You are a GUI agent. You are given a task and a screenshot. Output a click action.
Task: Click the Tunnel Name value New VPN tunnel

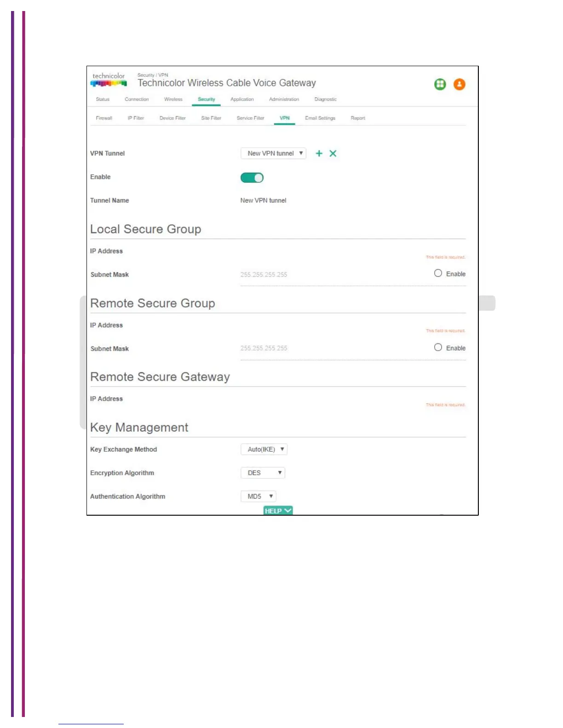(x=263, y=200)
